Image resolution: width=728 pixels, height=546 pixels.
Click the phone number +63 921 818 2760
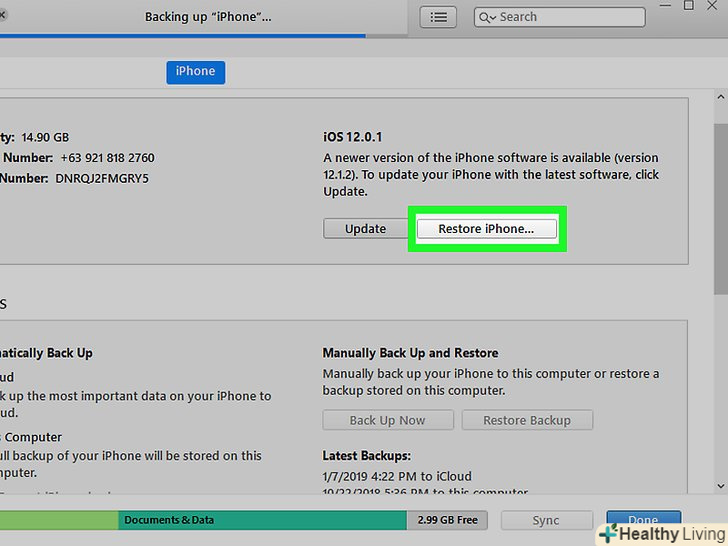point(107,158)
